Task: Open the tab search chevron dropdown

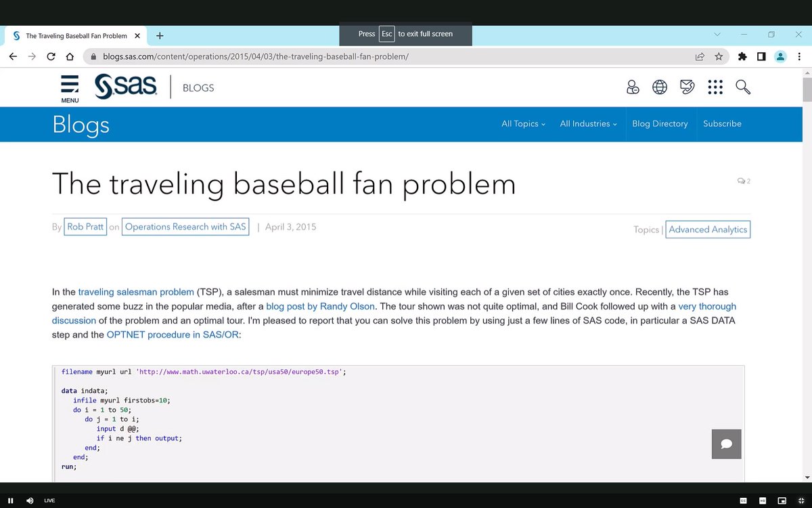Action: click(x=717, y=35)
